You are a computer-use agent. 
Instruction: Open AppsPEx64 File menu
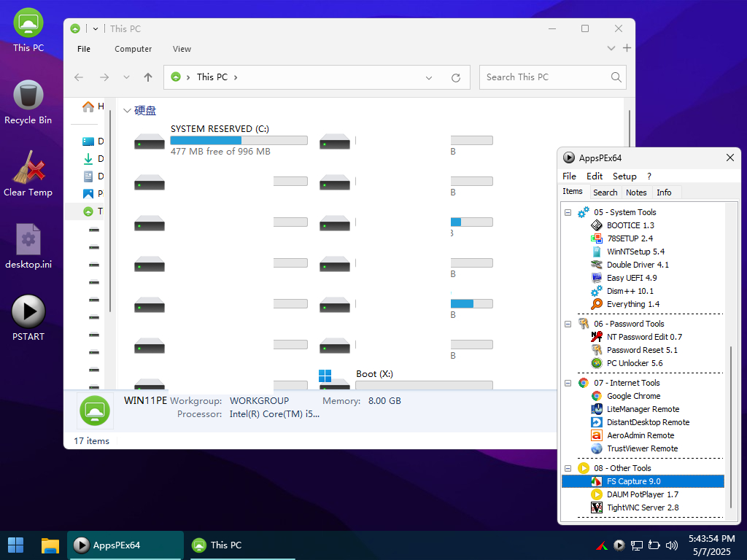coord(569,176)
